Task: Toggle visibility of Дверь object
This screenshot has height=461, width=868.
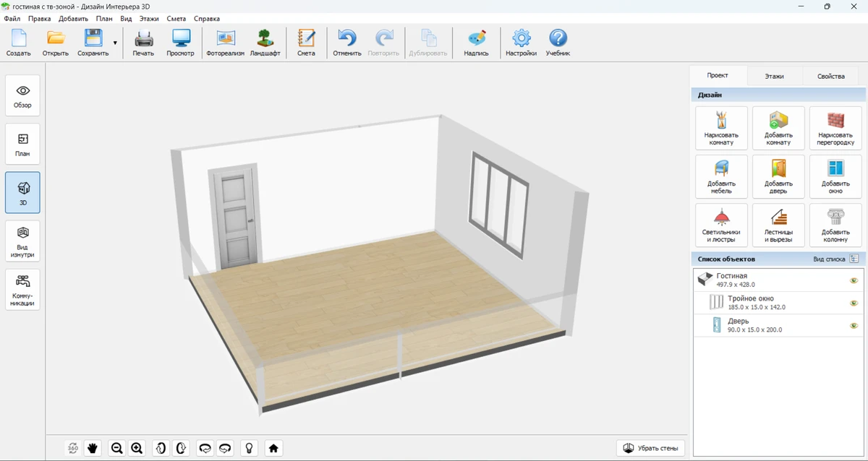Action: (x=854, y=325)
